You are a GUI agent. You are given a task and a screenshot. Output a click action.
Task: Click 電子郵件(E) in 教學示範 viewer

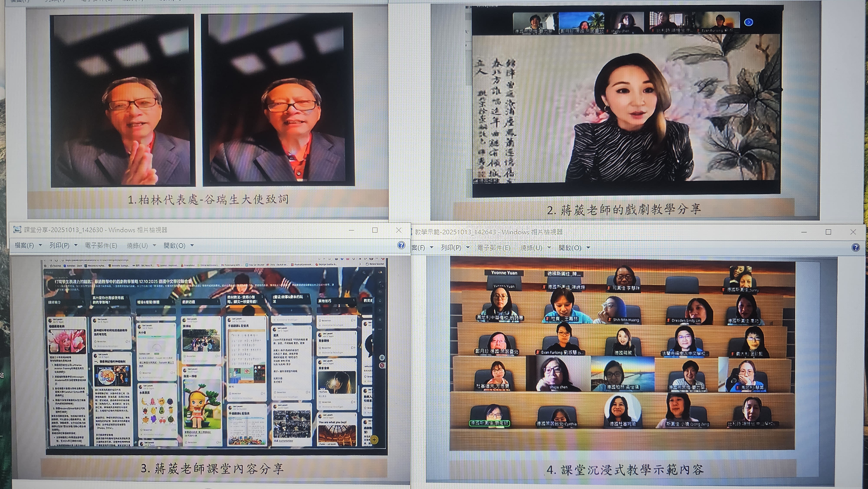(493, 248)
